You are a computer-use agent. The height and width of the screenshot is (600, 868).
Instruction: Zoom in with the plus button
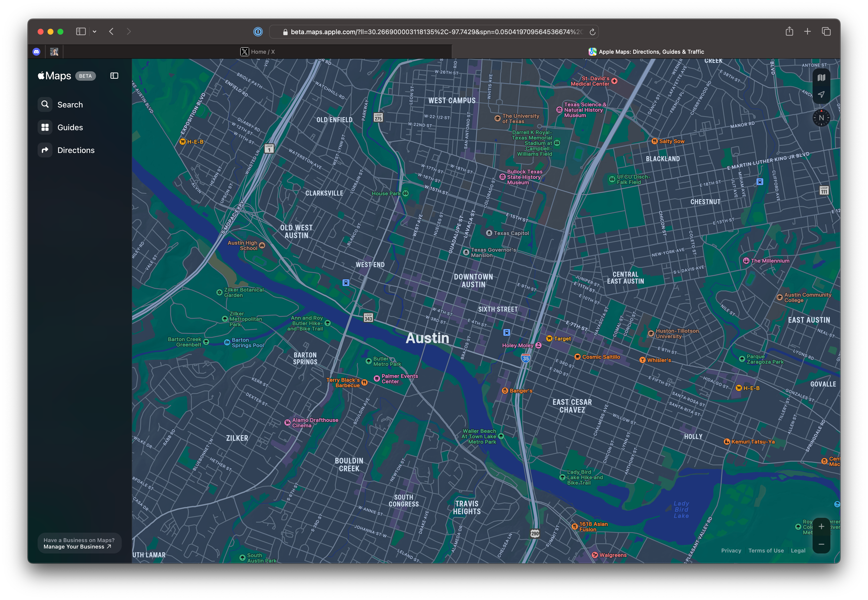(x=821, y=526)
